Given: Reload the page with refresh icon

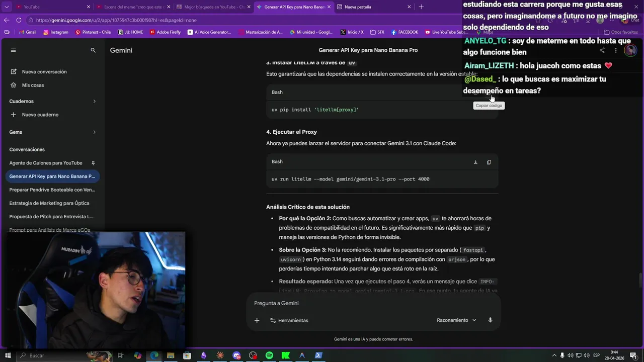Looking at the screenshot, I should click(x=19, y=20).
